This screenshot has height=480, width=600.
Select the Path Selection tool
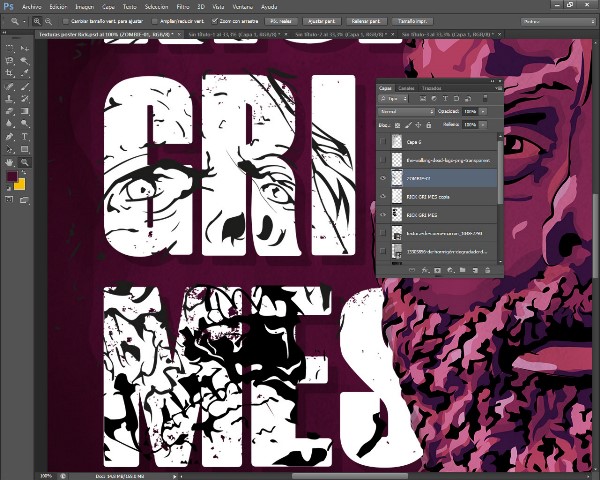(10, 149)
